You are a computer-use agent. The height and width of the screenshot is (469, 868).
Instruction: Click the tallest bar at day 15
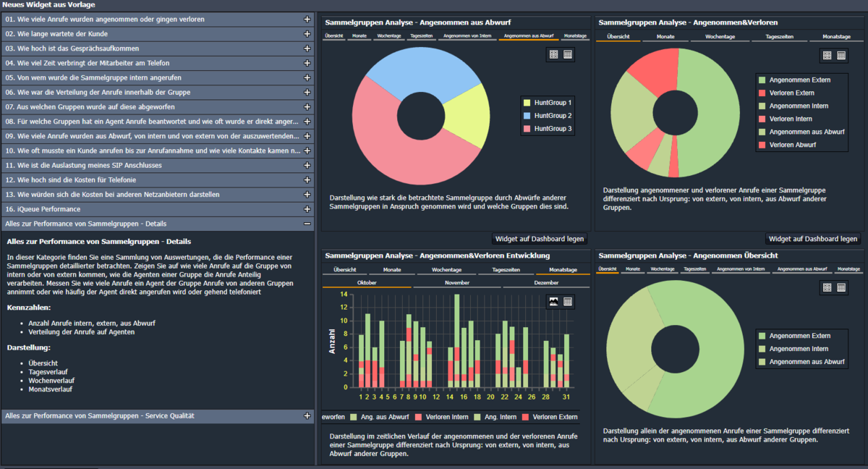click(456, 340)
